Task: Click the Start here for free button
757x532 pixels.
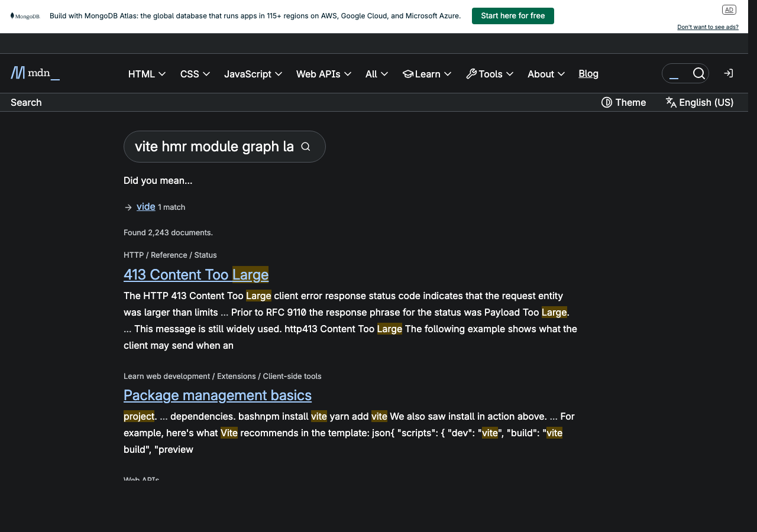Action: coord(513,16)
